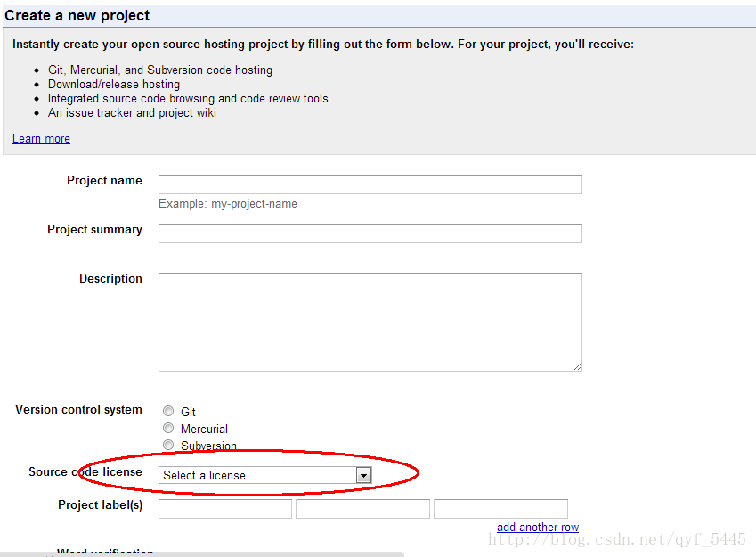This screenshot has width=756, height=557.
Task: Select the Subversion radio button
Action: tap(168, 445)
